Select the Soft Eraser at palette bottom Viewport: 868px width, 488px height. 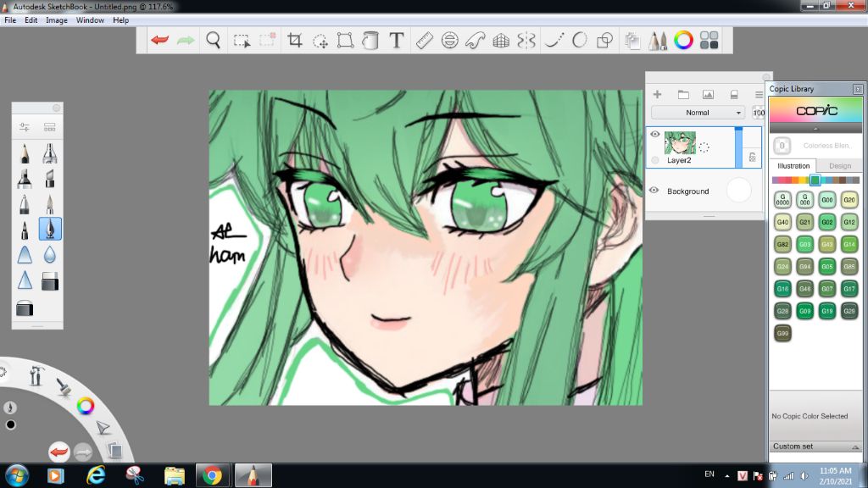click(25, 308)
